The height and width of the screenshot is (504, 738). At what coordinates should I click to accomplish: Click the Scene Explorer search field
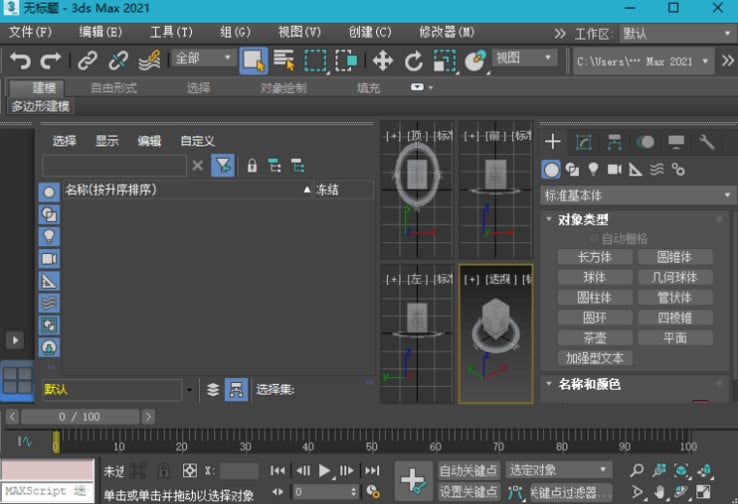114,166
